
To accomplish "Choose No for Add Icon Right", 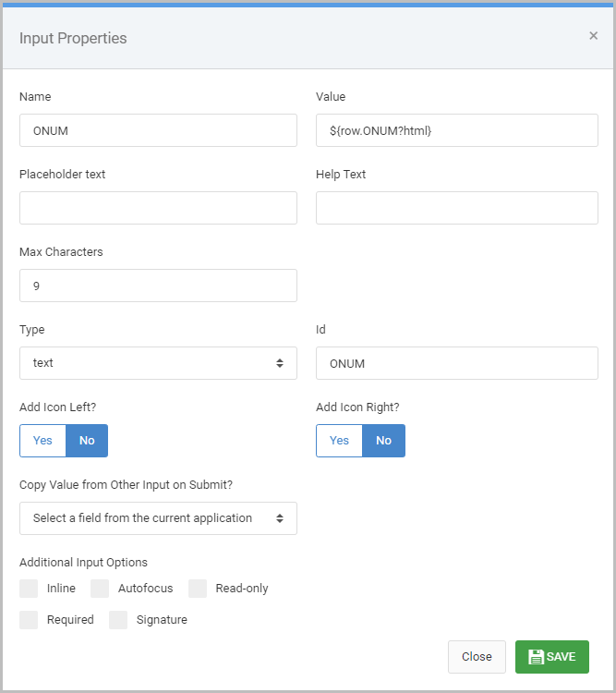I will [x=383, y=441].
